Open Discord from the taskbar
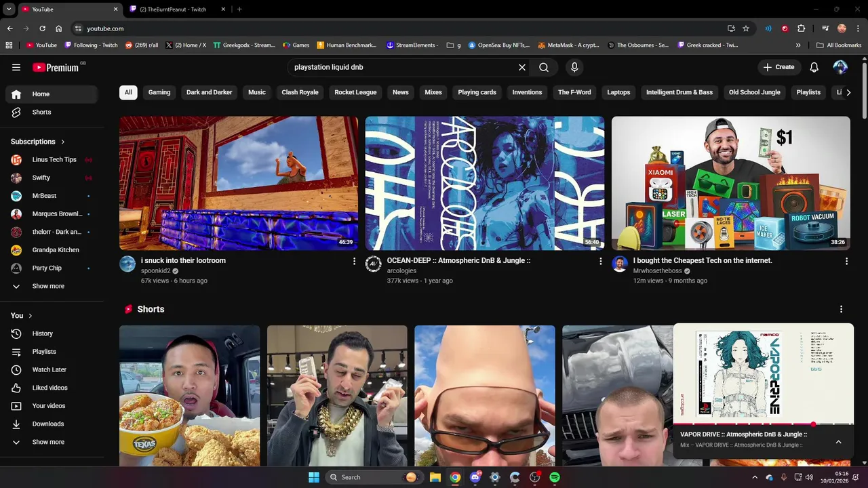Screen dimensions: 868x488 [475, 477]
